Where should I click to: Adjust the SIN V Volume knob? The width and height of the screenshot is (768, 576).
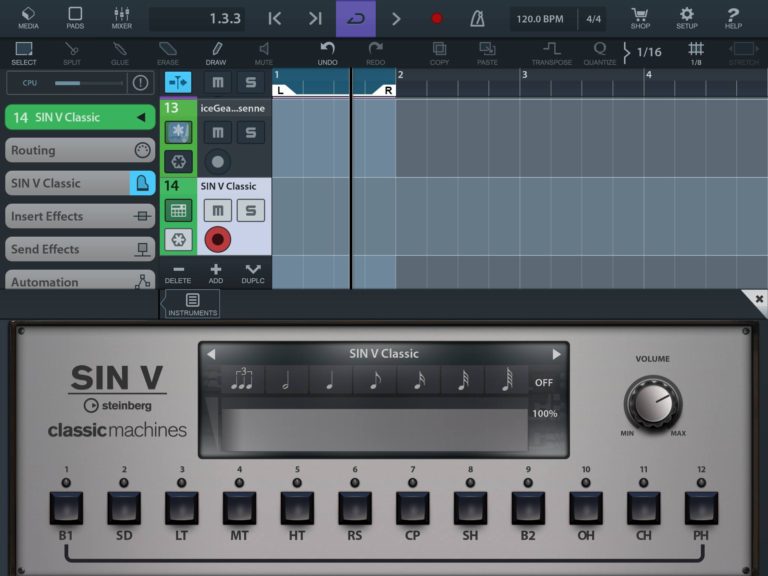(x=652, y=403)
